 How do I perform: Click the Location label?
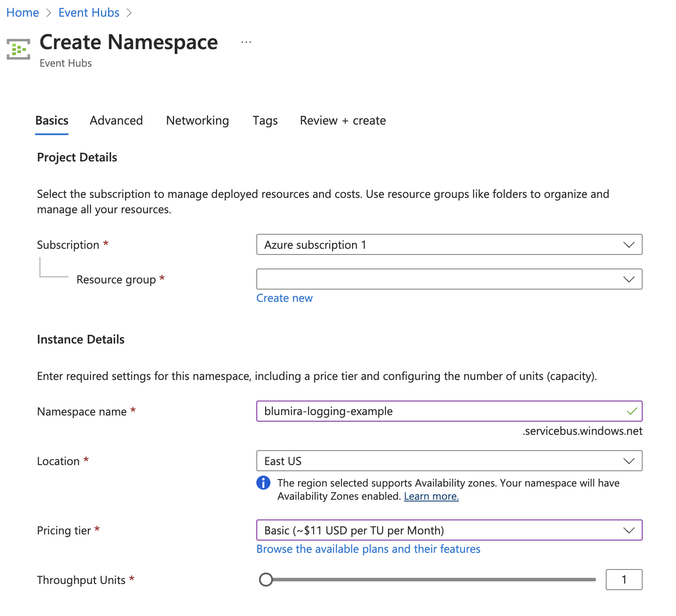58,461
